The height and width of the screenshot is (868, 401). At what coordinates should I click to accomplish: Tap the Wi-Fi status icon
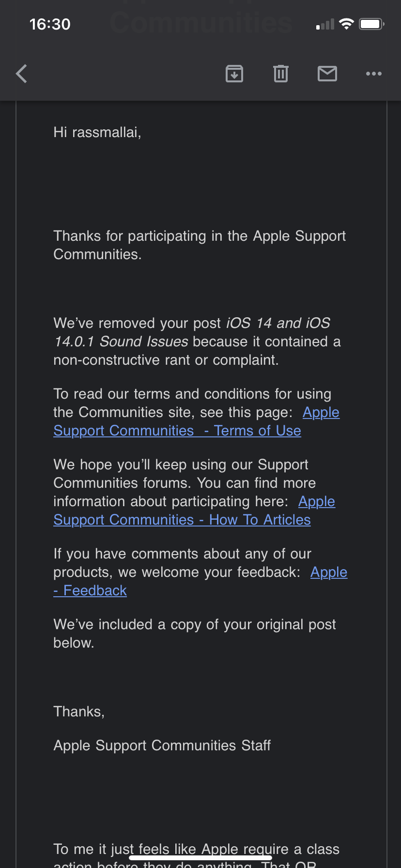pyautogui.click(x=346, y=24)
